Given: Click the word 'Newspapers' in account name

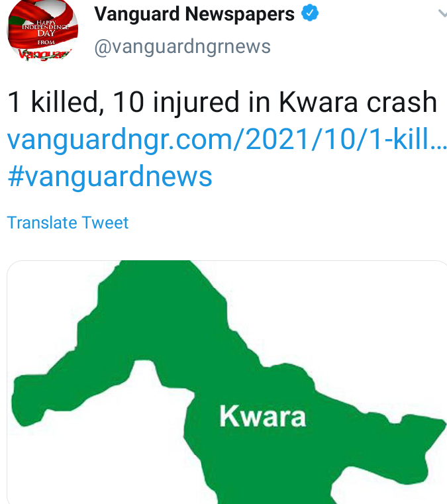Looking at the screenshot, I should [240, 14].
